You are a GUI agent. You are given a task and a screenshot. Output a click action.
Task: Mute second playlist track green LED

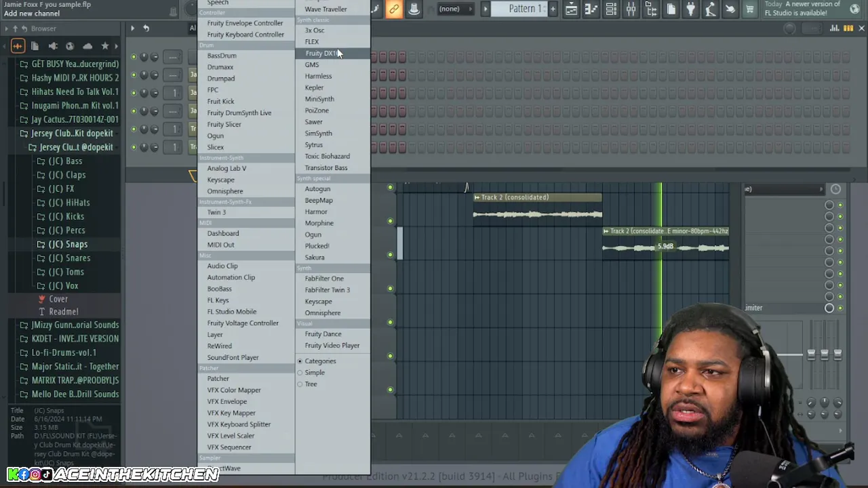pyautogui.click(x=390, y=221)
